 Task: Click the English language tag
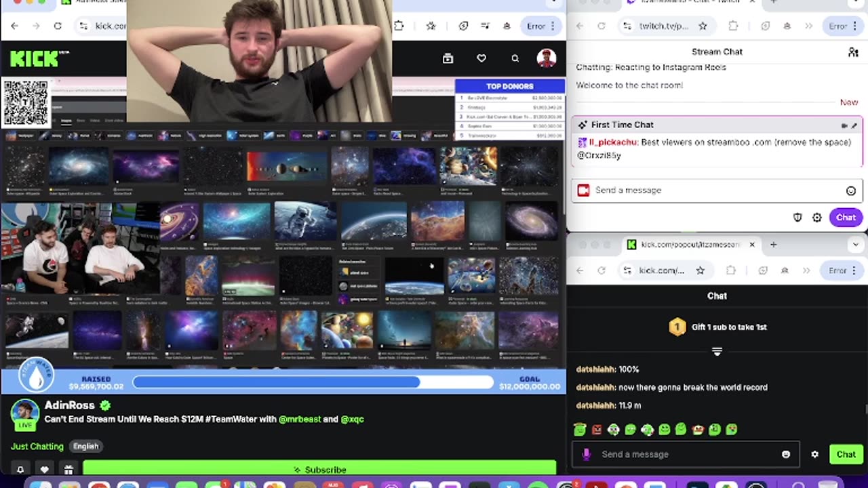pyautogui.click(x=86, y=447)
